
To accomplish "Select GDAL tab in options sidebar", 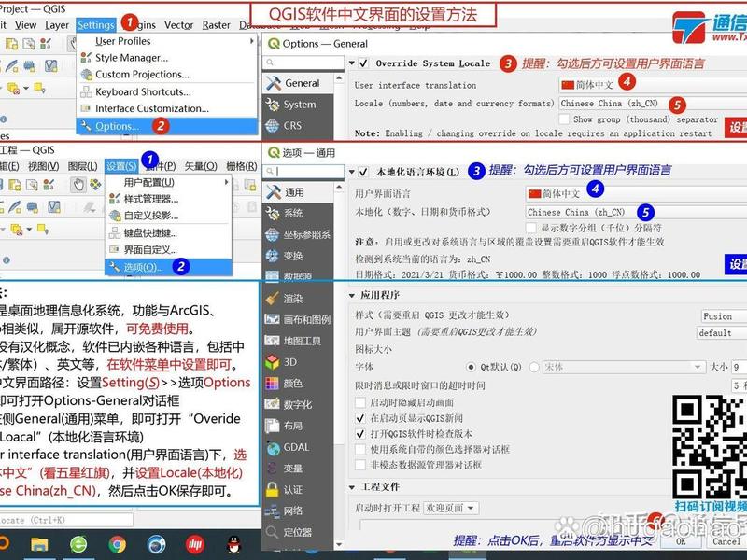I will point(298,447).
